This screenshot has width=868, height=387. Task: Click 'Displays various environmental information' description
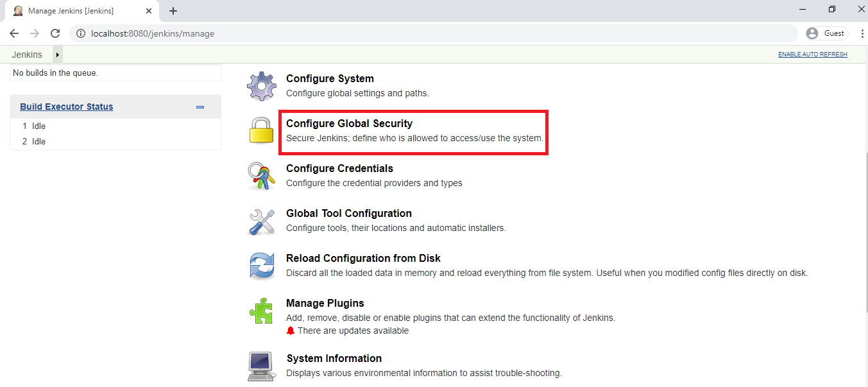[424, 373]
